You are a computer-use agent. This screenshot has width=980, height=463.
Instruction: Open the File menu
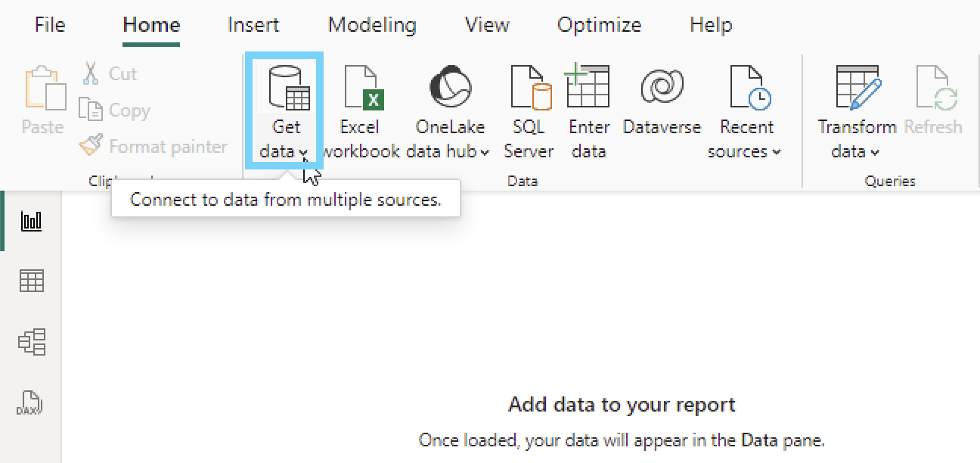(48, 24)
